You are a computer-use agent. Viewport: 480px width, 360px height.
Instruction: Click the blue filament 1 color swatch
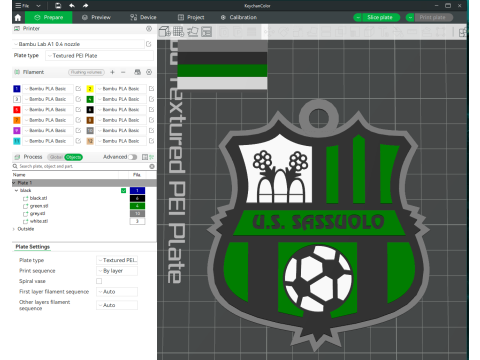click(17, 89)
